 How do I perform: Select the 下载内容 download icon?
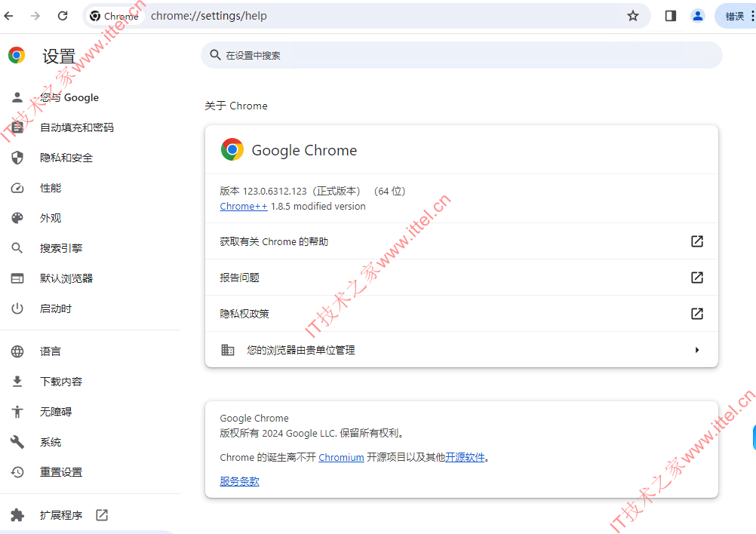point(17,381)
